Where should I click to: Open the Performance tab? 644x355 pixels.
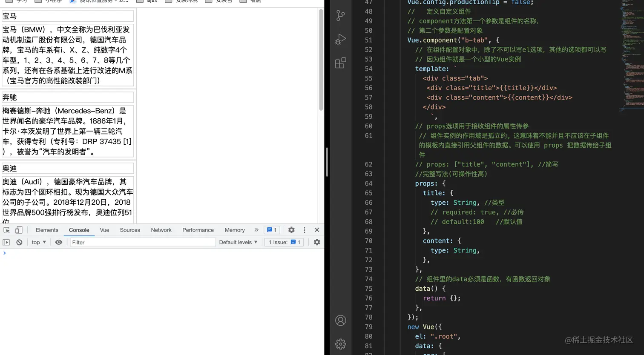pos(198,230)
